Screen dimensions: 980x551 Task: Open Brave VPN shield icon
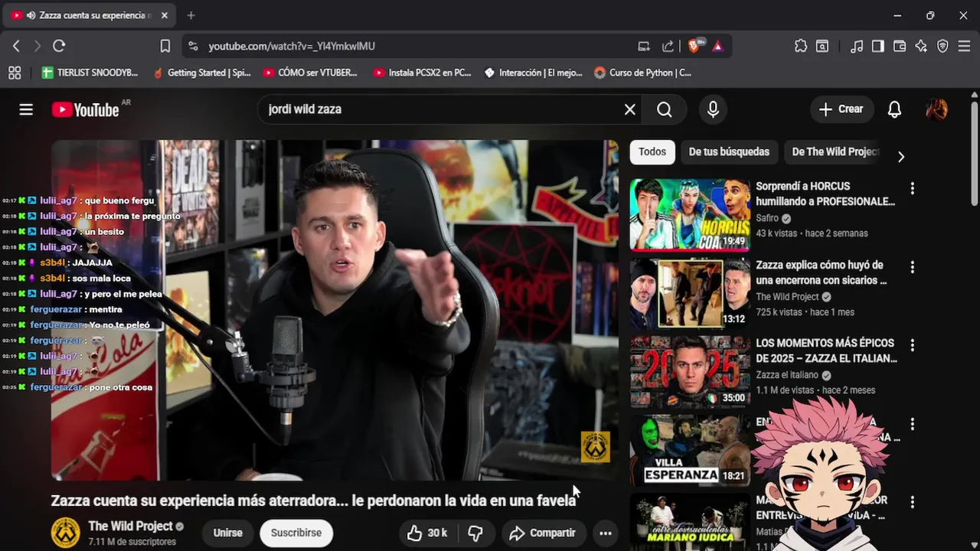pyautogui.click(x=942, y=46)
